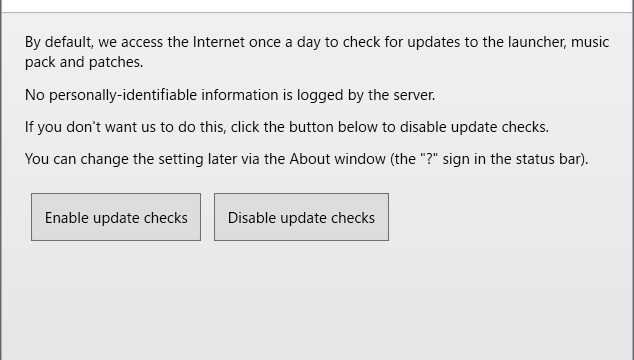Screen dimensions: 634x360
Task: Click the paragraph starting "By default, we access"
Action: 317,52
